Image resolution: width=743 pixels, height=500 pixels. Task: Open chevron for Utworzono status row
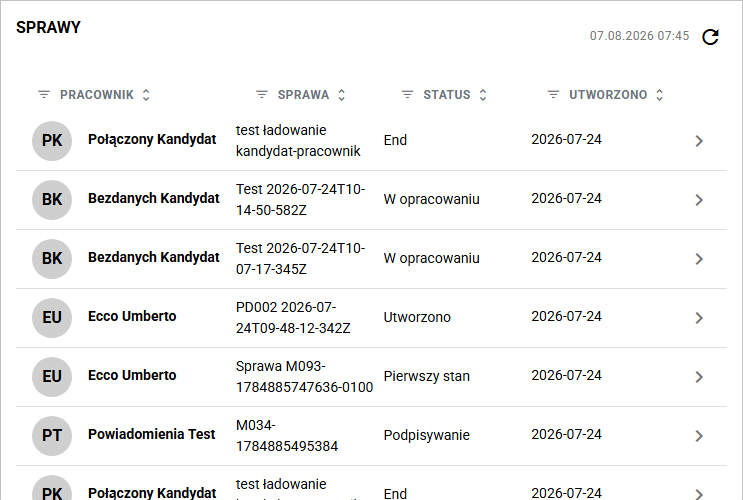[699, 318]
